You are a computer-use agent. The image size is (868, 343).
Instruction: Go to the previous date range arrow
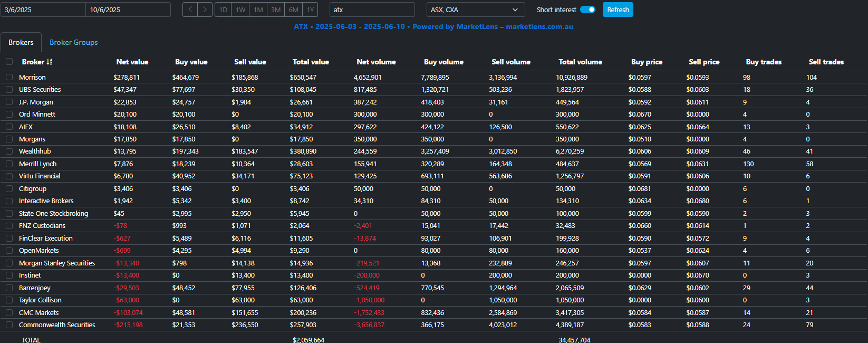pos(190,9)
